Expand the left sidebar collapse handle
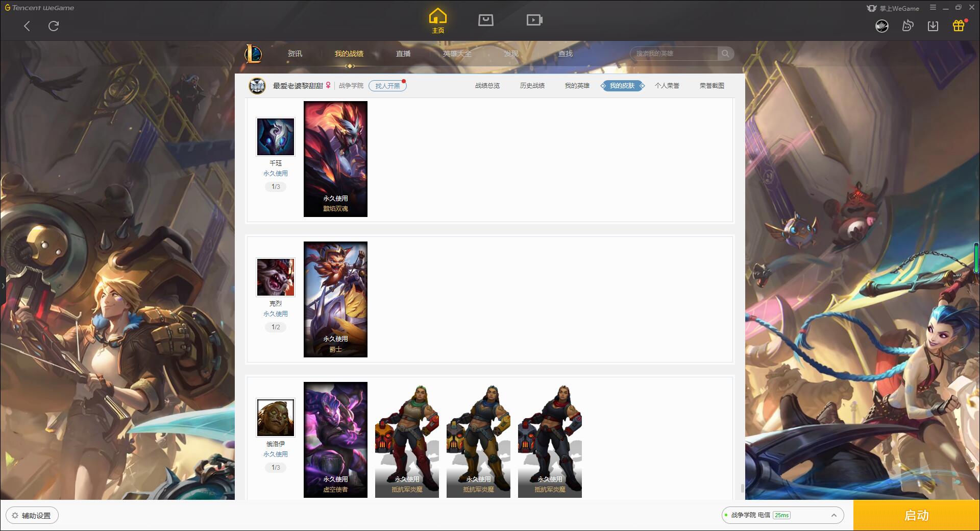The image size is (980, 531). pyautogui.click(x=3, y=286)
